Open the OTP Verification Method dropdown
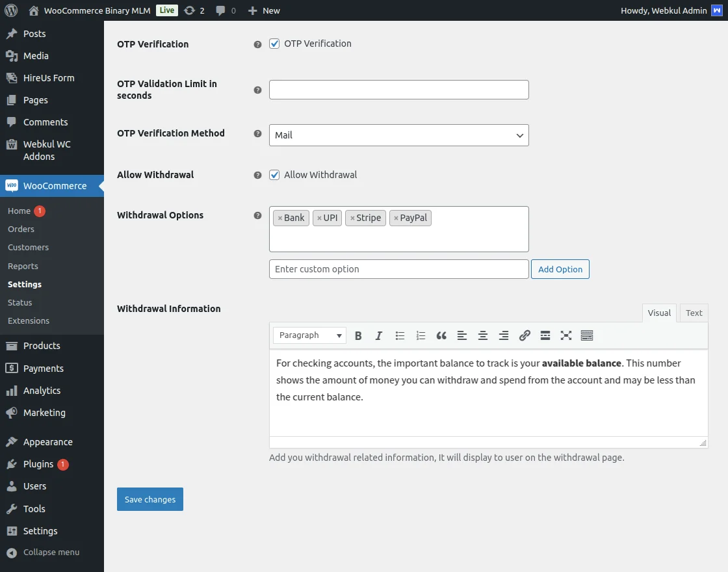The width and height of the screenshot is (728, 572). point(398,135)
